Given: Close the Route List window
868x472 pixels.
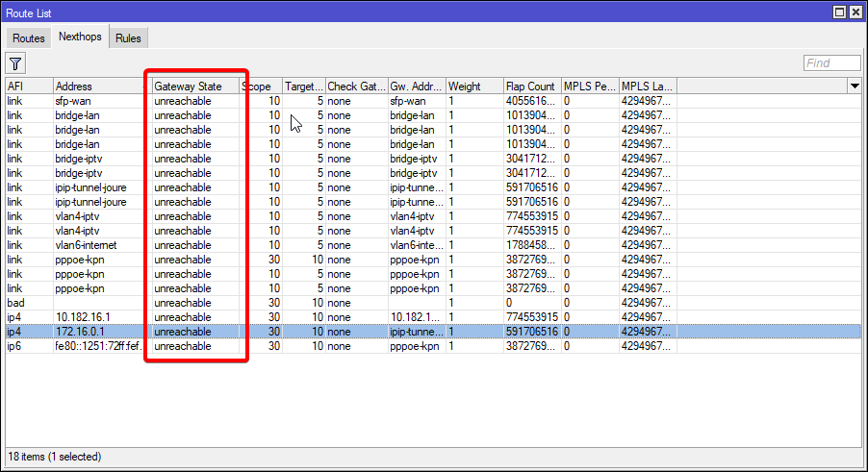Looking at the screenshot, I should coord(855,12).
